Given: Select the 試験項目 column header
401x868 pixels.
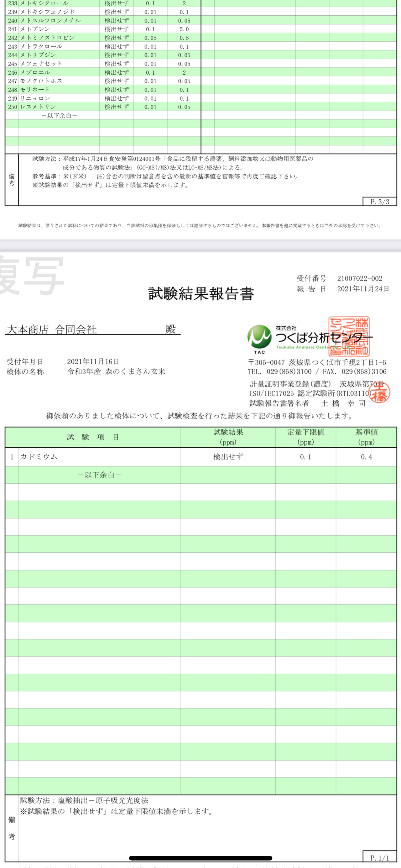Looking at the screenshot, I should tap(93, 437).
